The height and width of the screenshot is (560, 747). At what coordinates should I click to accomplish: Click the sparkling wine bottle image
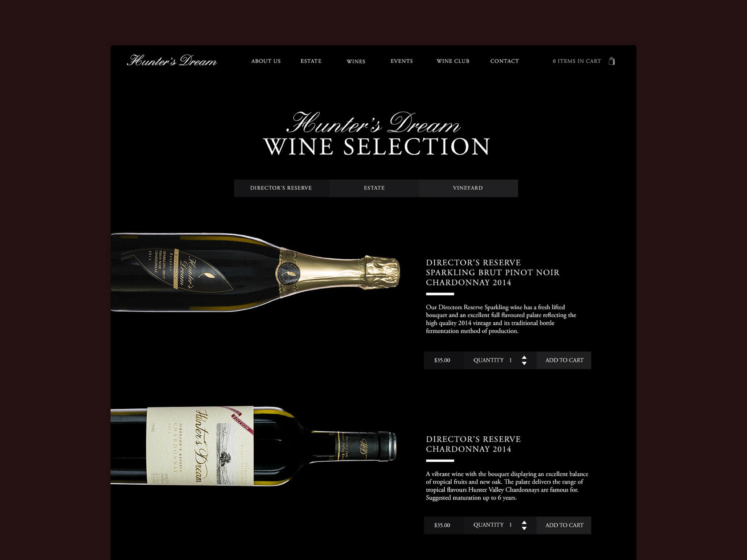(256, 272)
